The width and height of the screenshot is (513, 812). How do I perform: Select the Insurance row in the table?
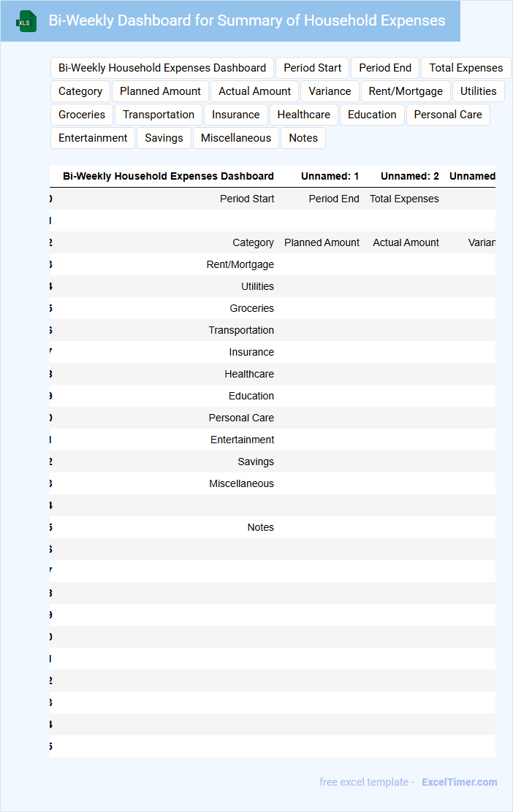coord(251,352)
